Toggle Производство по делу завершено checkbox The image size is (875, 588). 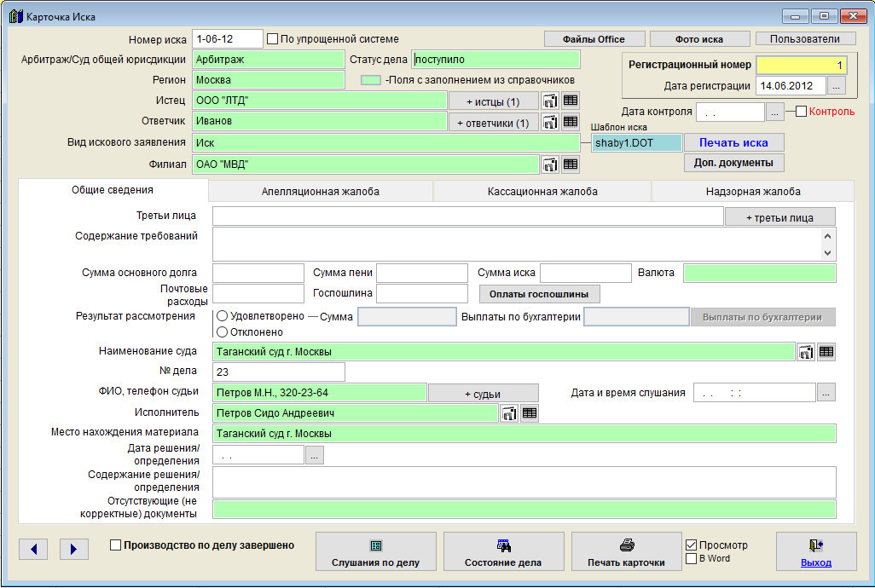(x=116, y=545)
